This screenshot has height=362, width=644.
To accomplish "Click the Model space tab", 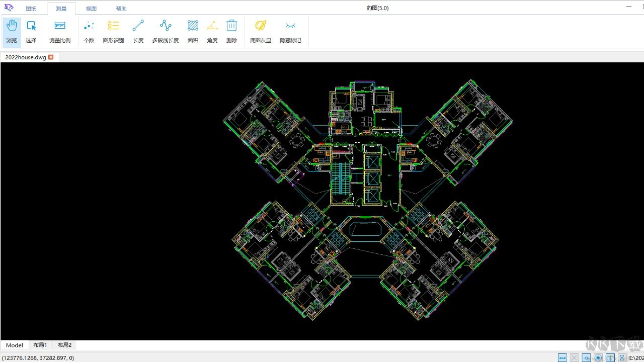I will (15, 345).
